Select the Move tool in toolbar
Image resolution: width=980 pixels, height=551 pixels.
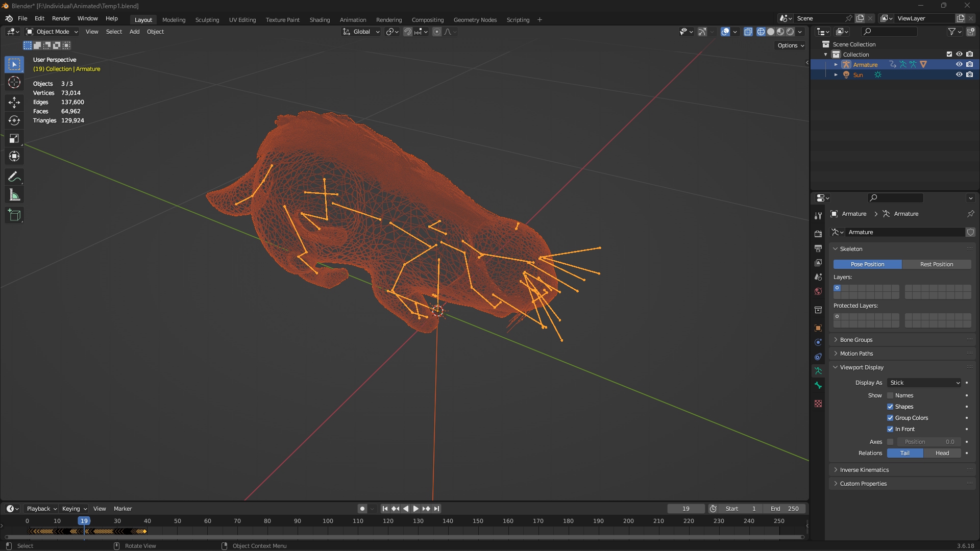point(14,102)
